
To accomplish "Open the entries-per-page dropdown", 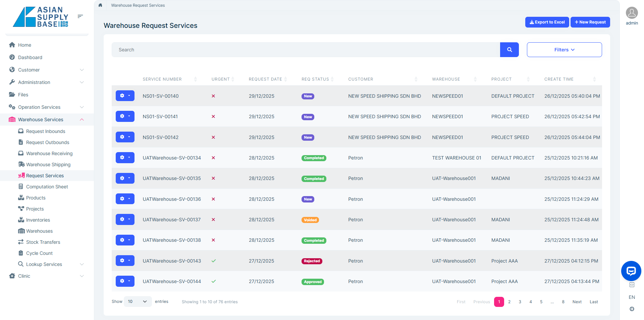I will pyautogui.click(x=138, y=302).
